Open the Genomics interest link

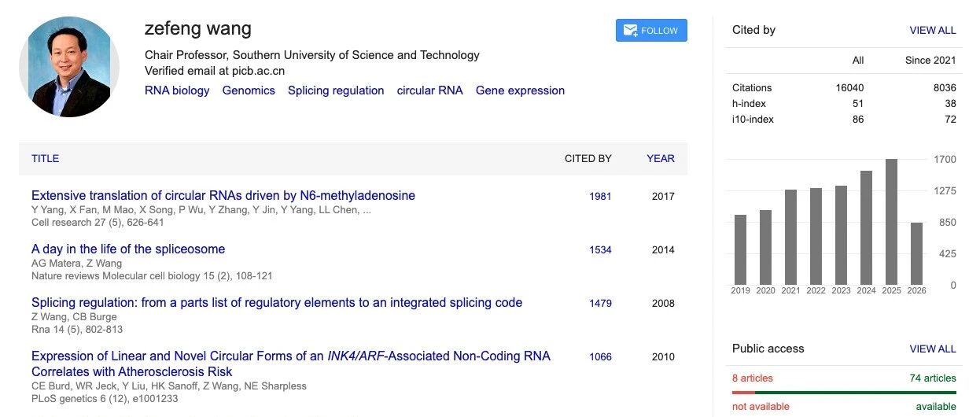click(x=249, y=90)
